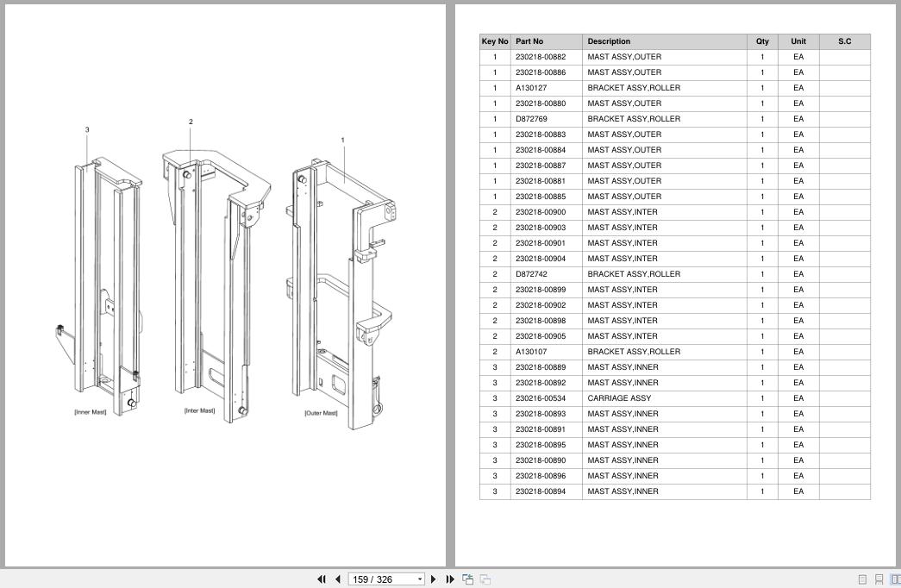This screenshot has height=588, width=901.
Task: Click callout number 2 above inter mast
Action: click(191, 122)
